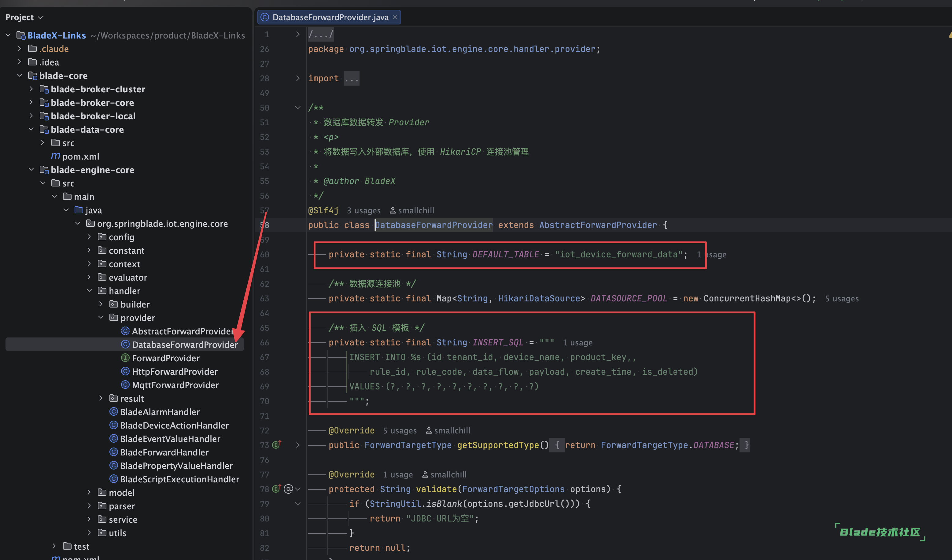Collapse the Javadoc comment fold on line 50
The width and height of the screenshot is (952, 560).
click(x=298, y=108)
